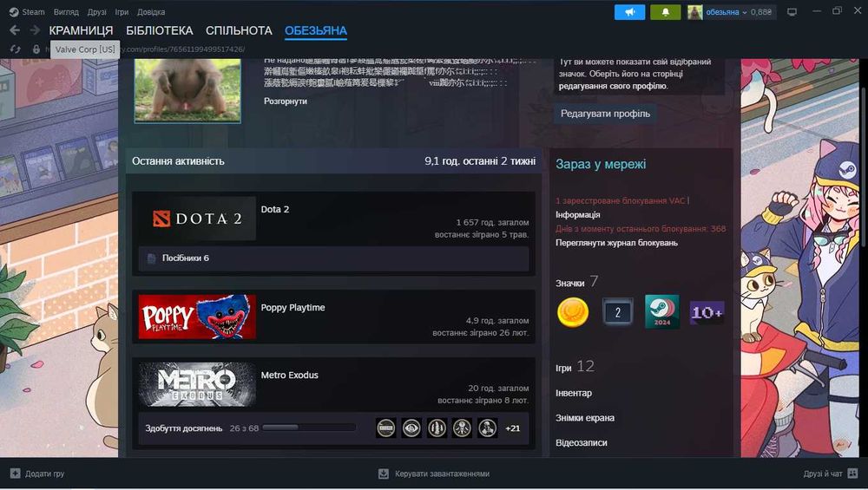Go back with the left arrow
The width and height of the screenshot is (868, 490).
click(15, 30)
